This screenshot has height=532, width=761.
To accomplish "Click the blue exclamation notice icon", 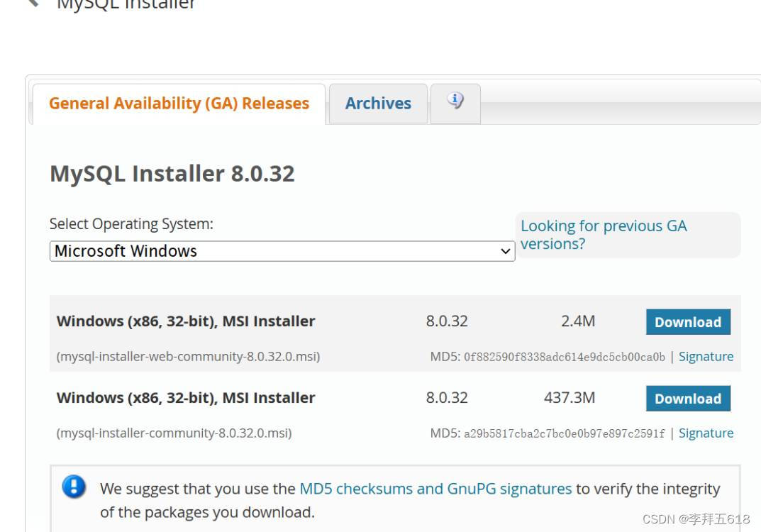I will (x=74, y=487).
